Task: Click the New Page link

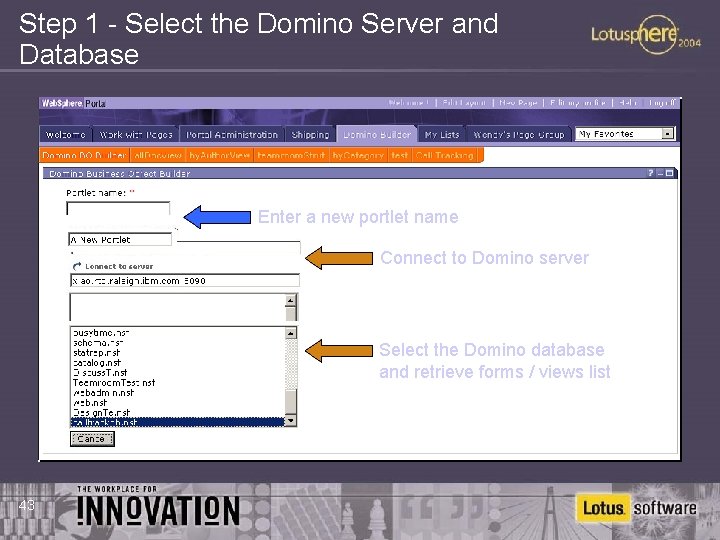Action: (518, 103)
